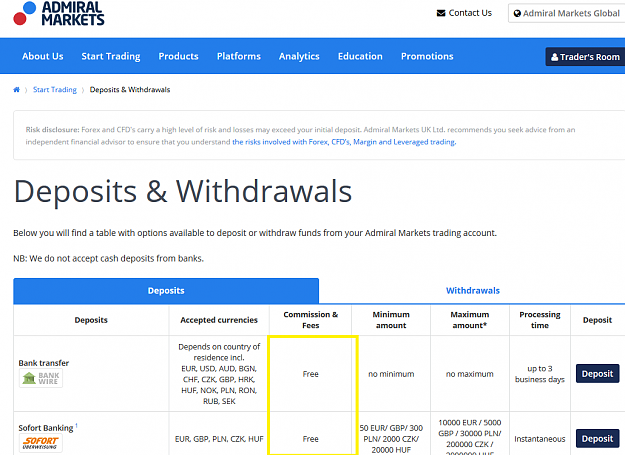Click 'Commission & Fees' column header

pos(311,320)
